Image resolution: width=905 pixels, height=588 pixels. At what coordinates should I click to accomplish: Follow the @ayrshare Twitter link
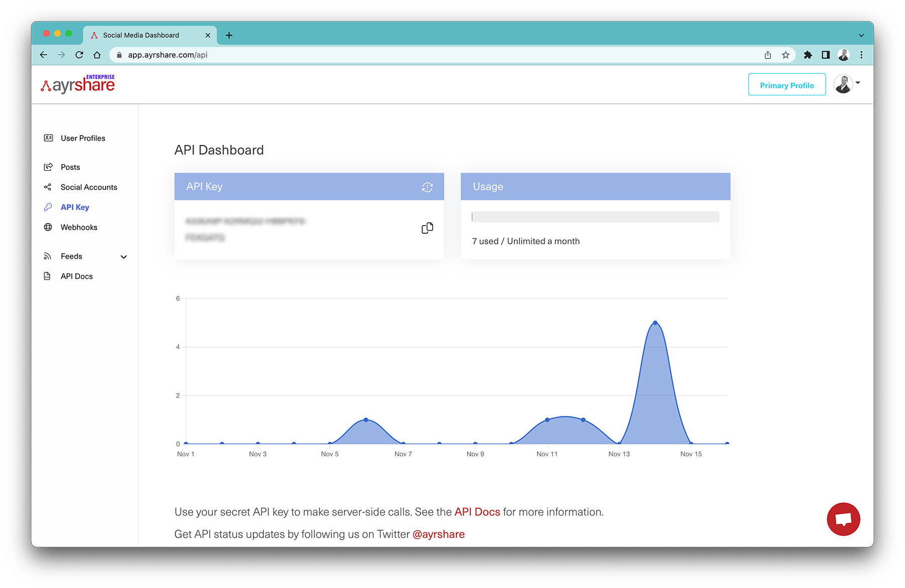tap(438, 534)
